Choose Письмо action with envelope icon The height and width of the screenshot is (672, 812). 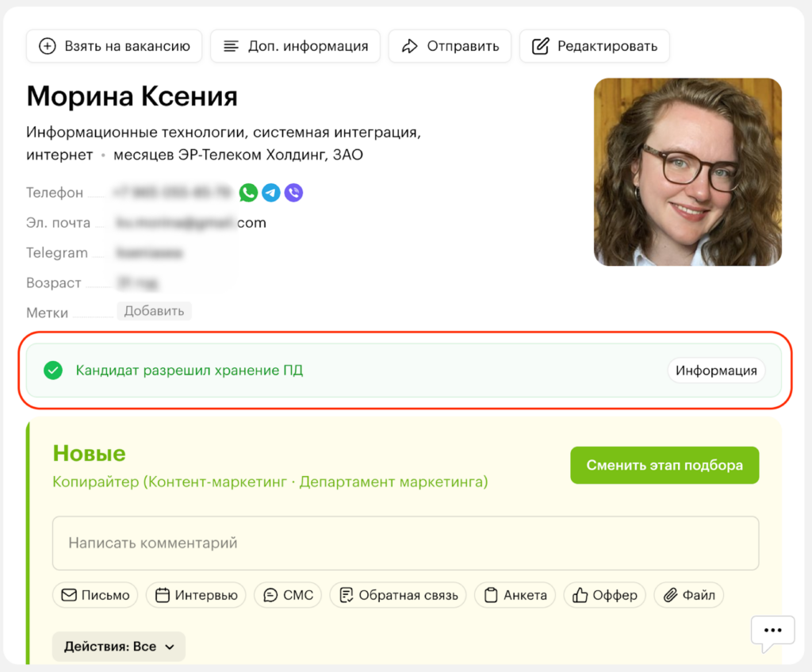point(95,595)
